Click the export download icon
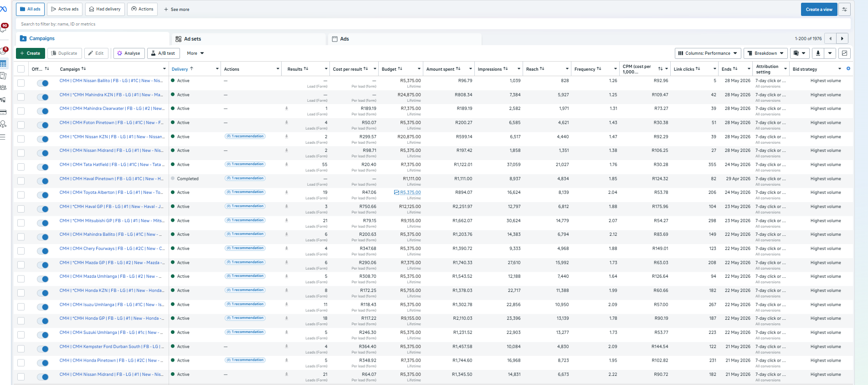Image resolution: width=868 pixels, height=385 pixels. click(x=818, y=53)
